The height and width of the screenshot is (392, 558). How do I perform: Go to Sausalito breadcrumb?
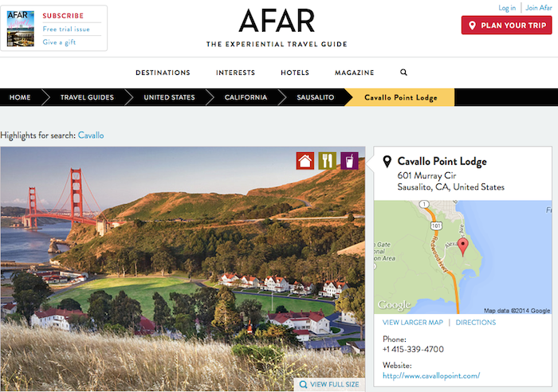(x=316, y=97)
